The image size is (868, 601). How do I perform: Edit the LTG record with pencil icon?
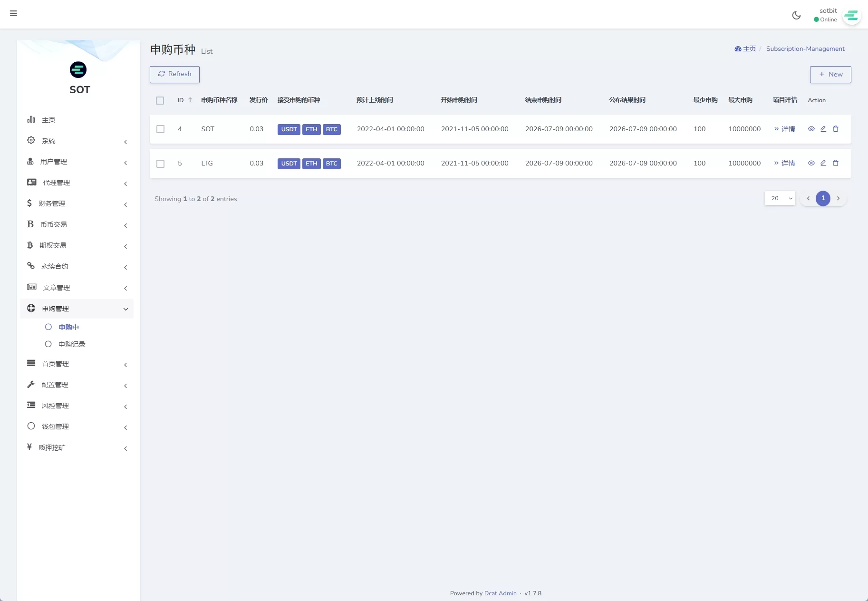[823, 163]
